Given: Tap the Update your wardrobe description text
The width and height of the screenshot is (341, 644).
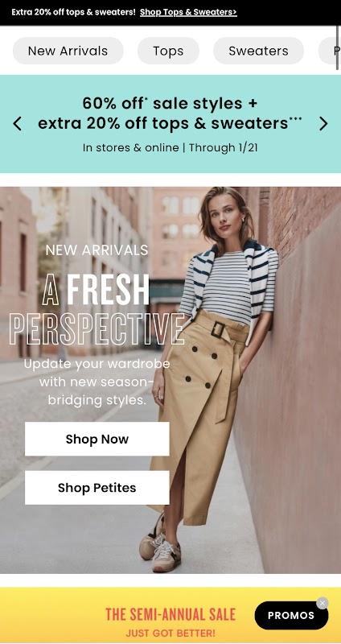Looking at the screenshot, I should (97, 382).
